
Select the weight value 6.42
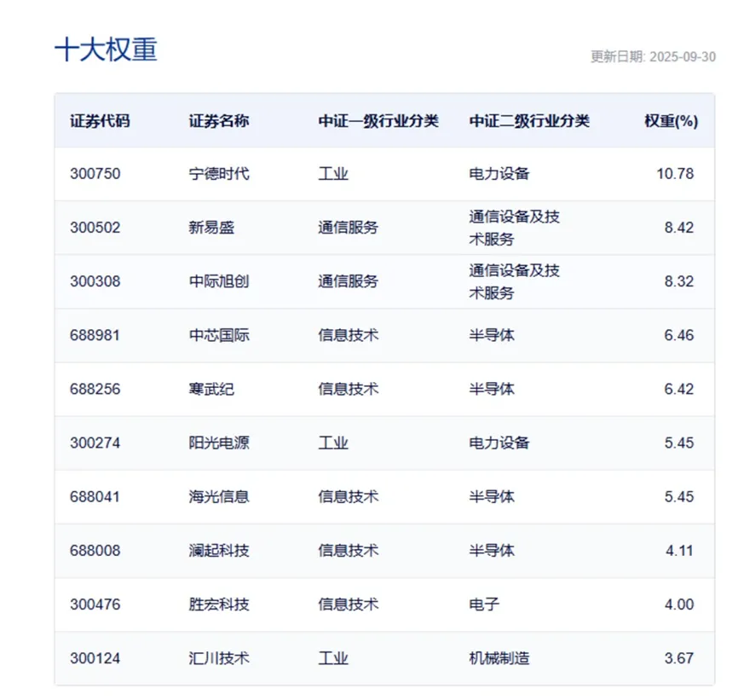678,389
